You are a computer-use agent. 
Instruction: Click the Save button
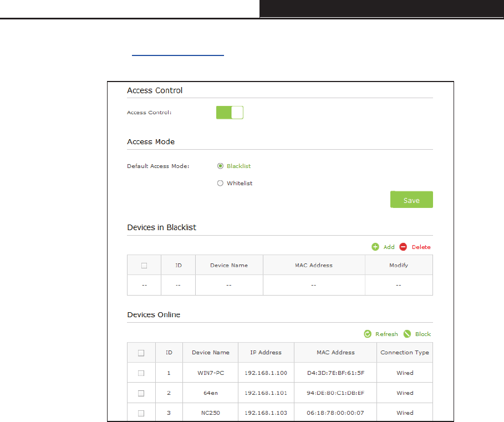pos(411,200)
